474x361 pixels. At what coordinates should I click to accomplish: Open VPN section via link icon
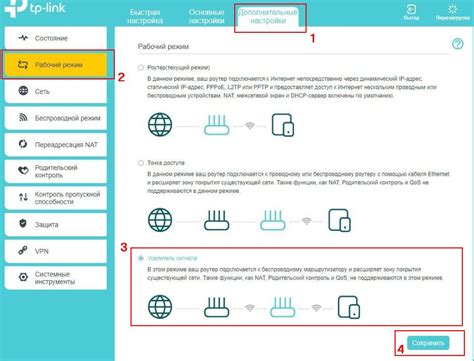click(x=23, y=250)
